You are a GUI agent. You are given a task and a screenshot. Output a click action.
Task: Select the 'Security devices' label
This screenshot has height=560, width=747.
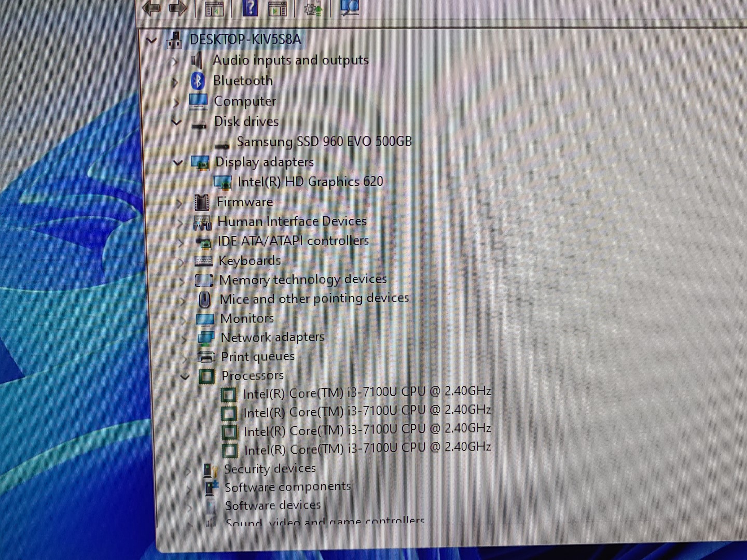click(x=270, y=469)
